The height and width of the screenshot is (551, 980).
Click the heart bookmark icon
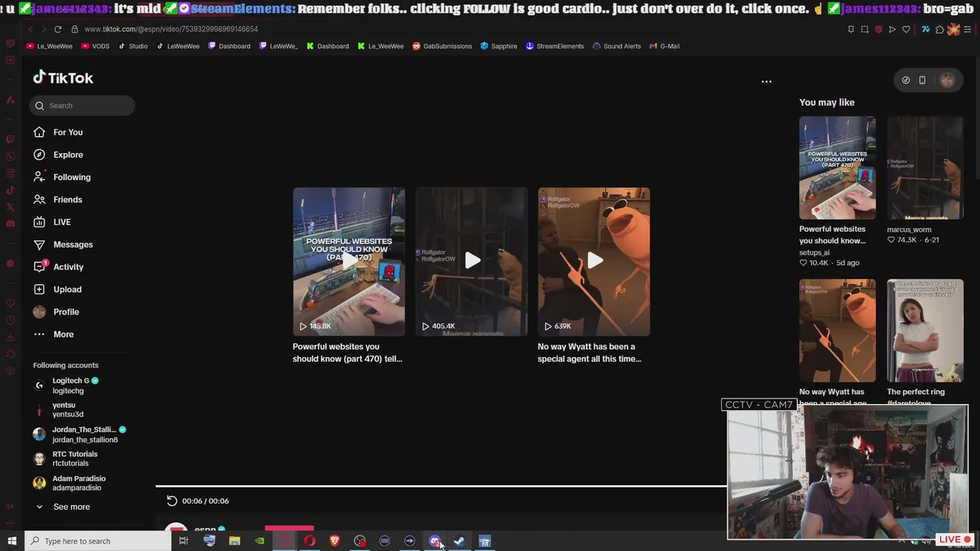[x=906, y=29]
